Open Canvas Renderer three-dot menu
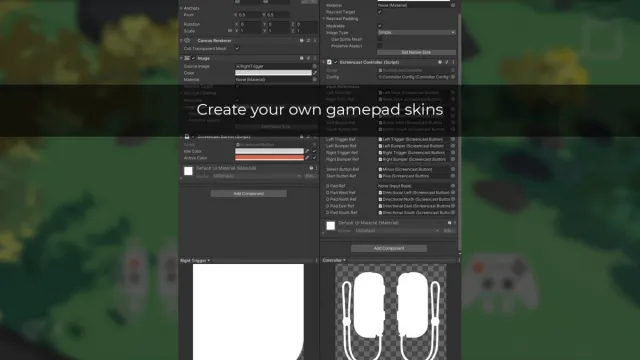640x360 pixels. (315, 41)
